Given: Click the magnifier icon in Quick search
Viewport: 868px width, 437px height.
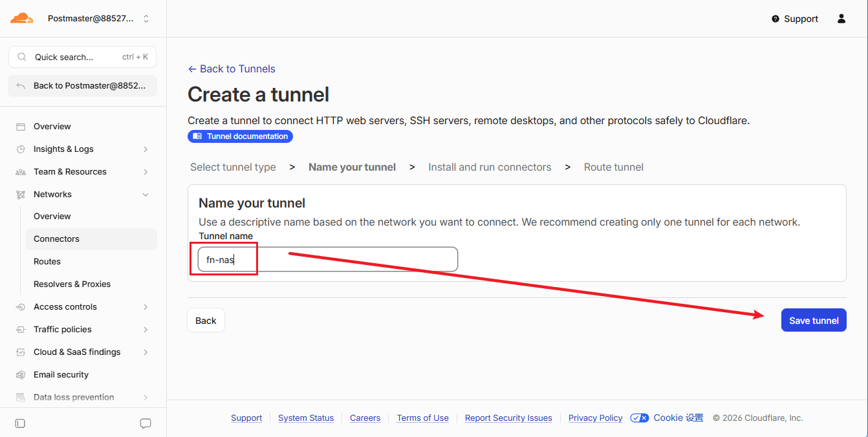Looking at the screenshot, I should [22, 57].
